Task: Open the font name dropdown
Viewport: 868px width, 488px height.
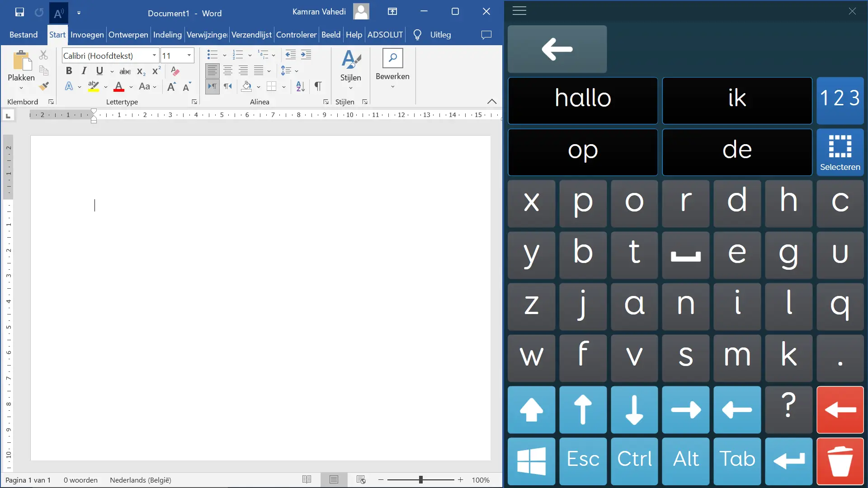Action: [155, 56]
